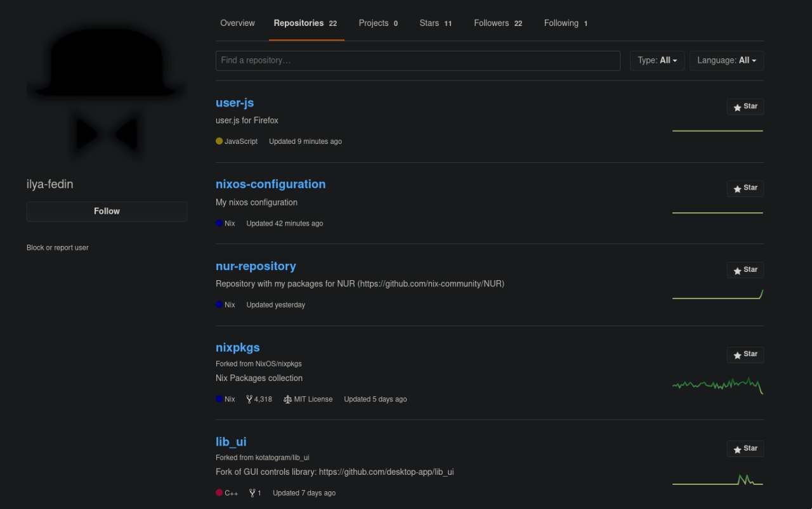Open the Language filter dropdown
Screen dimensions: 812x509
click(x=726, y=60)
